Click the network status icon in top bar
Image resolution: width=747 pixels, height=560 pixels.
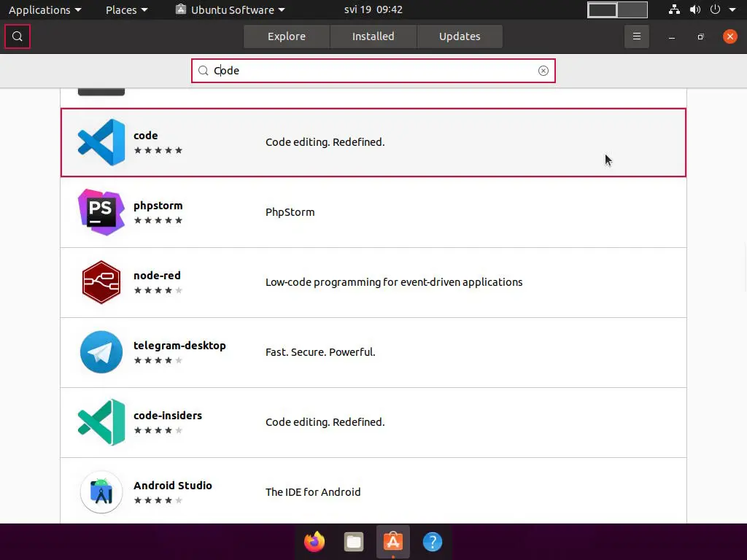pyautogui.click(x=674, y=9)
